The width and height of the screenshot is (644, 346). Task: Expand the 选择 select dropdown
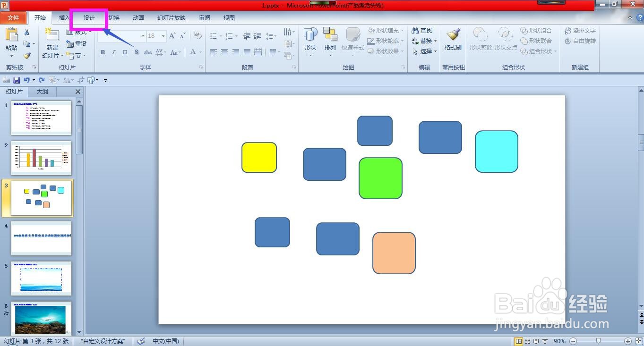(435, 51)
